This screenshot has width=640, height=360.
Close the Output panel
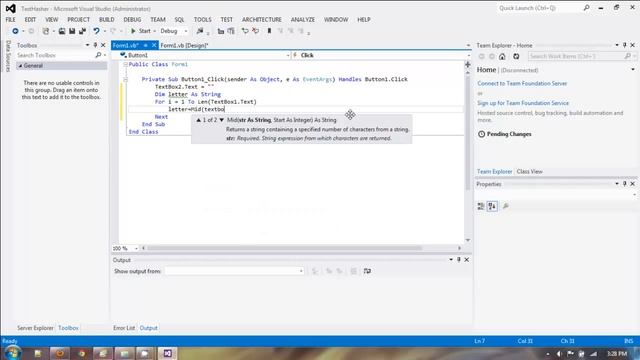467,260
